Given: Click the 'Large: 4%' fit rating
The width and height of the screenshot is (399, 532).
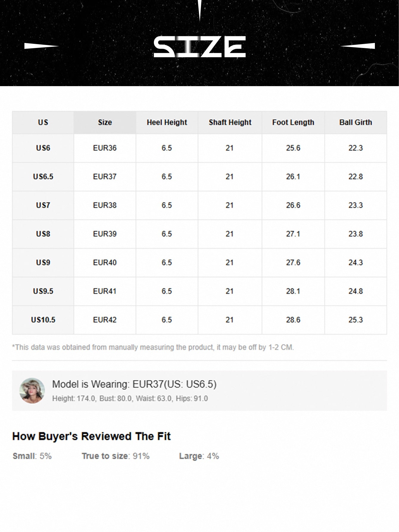Looking at the screenshot, I should 199,456.
